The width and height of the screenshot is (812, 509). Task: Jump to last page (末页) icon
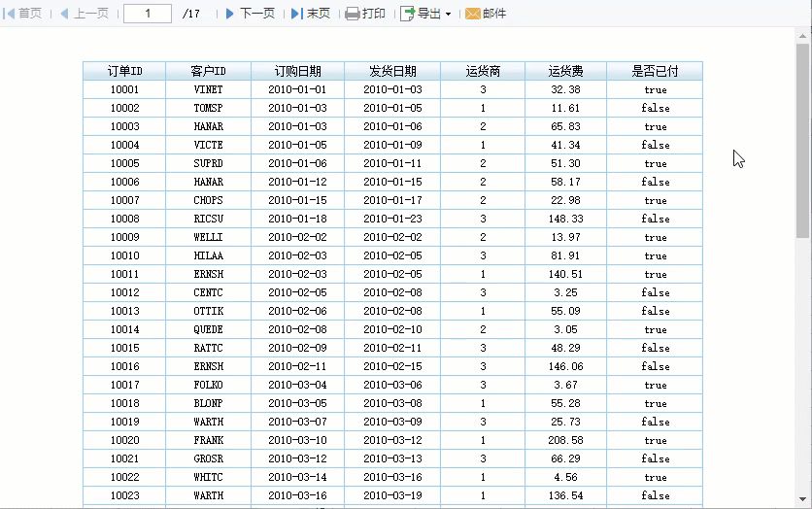coord(297,14)
